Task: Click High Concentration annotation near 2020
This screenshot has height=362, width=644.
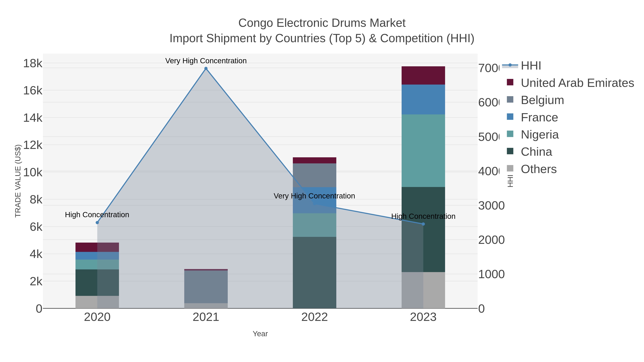Action: click(x=97, y=215)
